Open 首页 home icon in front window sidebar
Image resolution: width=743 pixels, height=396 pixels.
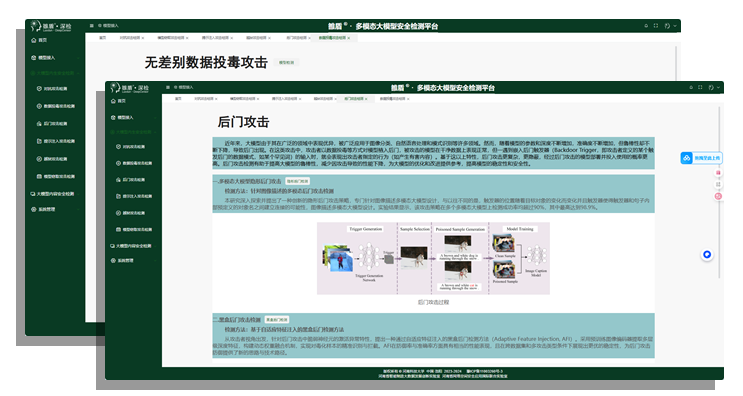(x=114, y=101)
